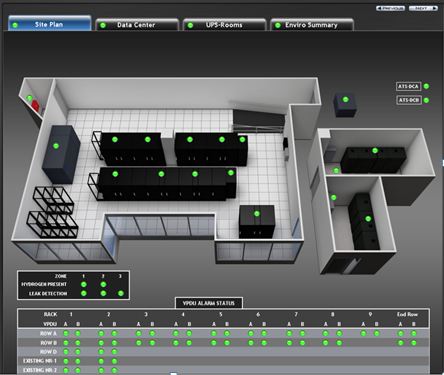The width and height of the screenshot is (444, 375).
Task: Click the status dot on the tall blue cabinet
Action: coord(56,146)
